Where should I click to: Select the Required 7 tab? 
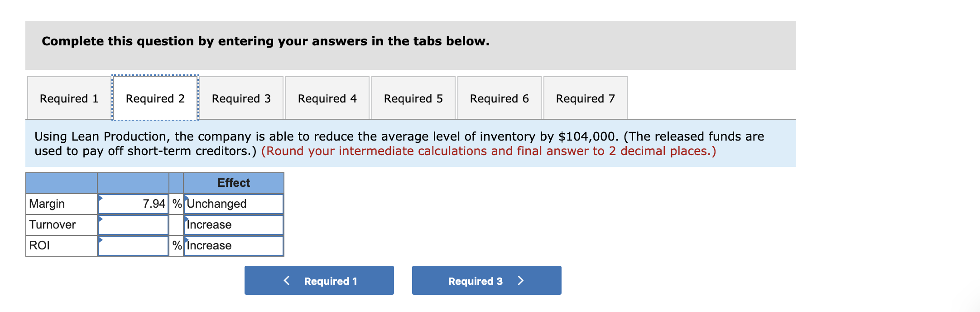[585, 98]
